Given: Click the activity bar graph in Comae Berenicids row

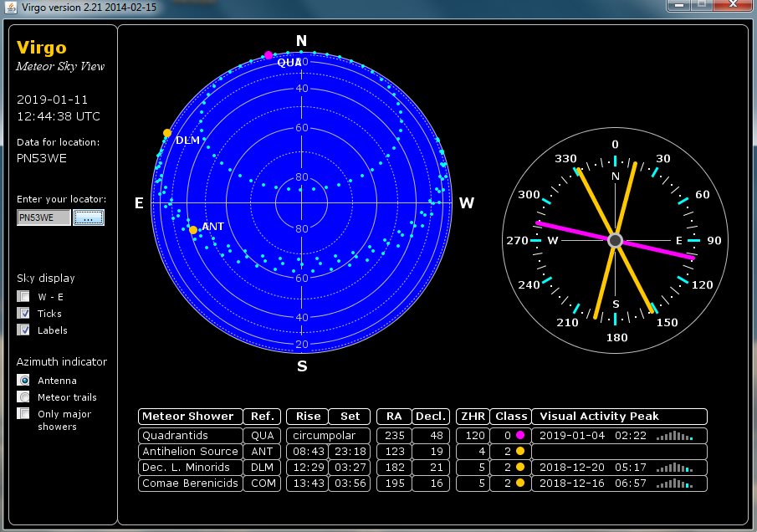Looking at the screenshot, I should [674, 483].
